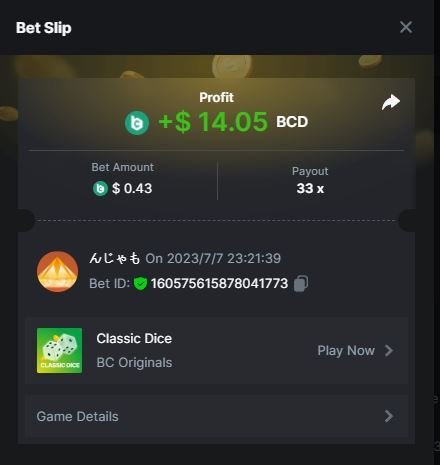Click the Play Now link
This screenshot has height=465, width=440.
[346, 350]
